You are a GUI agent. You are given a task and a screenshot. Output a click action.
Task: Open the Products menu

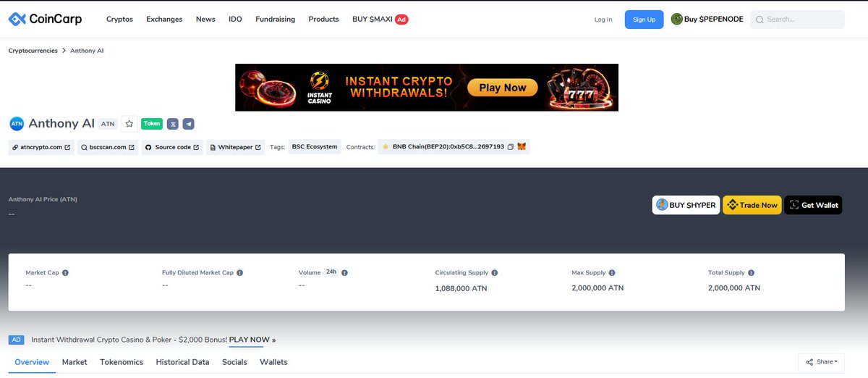323,20
